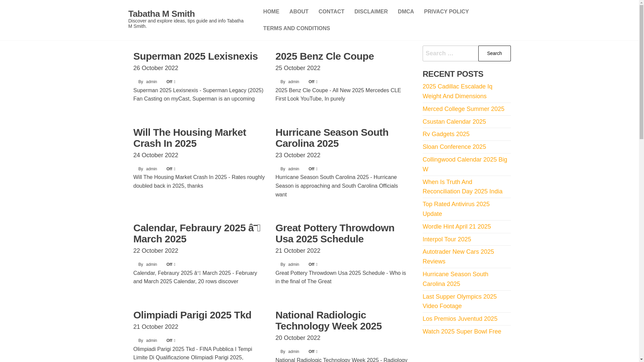Open post 2025 Benz Cle Coupe
Image resolution: width=644 pixels, height=362 pixels.
[x=324, y=56]
